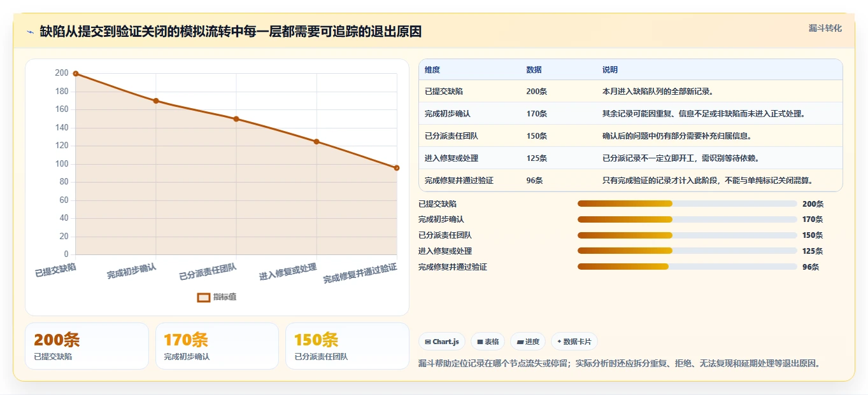Screen dimensions: 868x395
Task: Click the description starting with 已分派记录不一定
Action: point(681,158)
